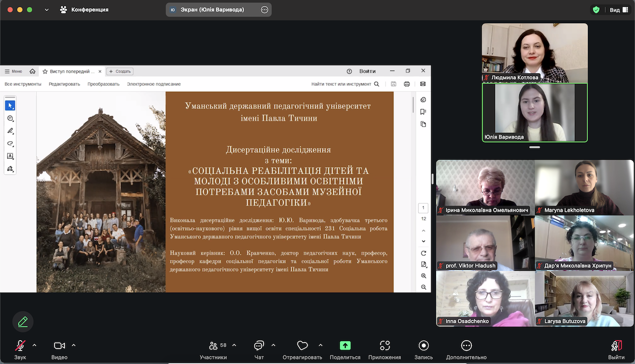The image size is (635, 364).
Task: Open the Reactions heart icon
Action: coord(302,346)
